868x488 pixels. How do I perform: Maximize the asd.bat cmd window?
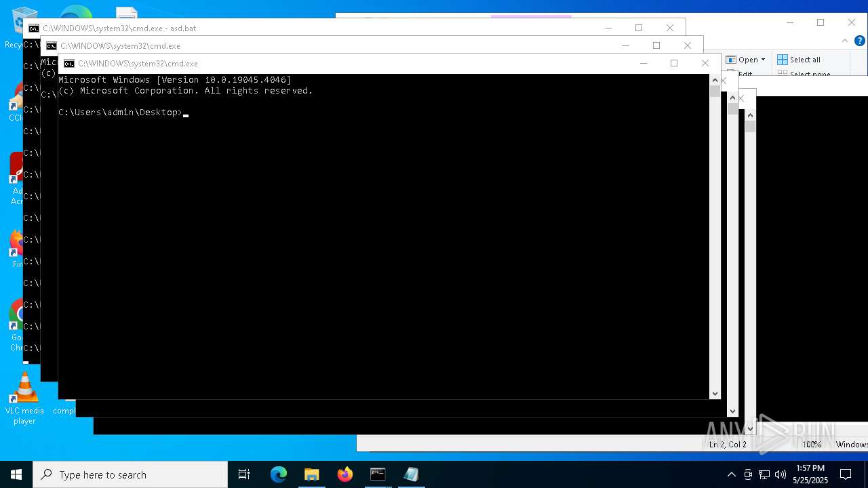[639, 28]
